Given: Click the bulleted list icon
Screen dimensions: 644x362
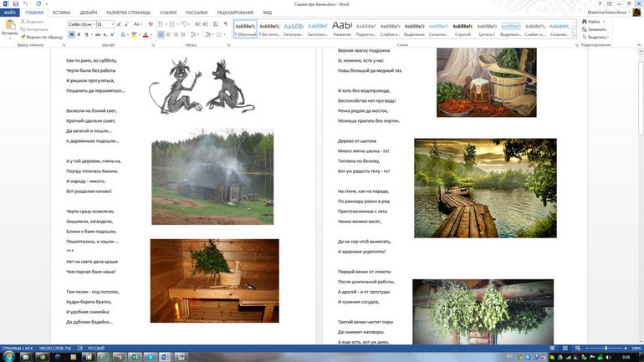Looking at the screenshot, I should tap(159, 24).
